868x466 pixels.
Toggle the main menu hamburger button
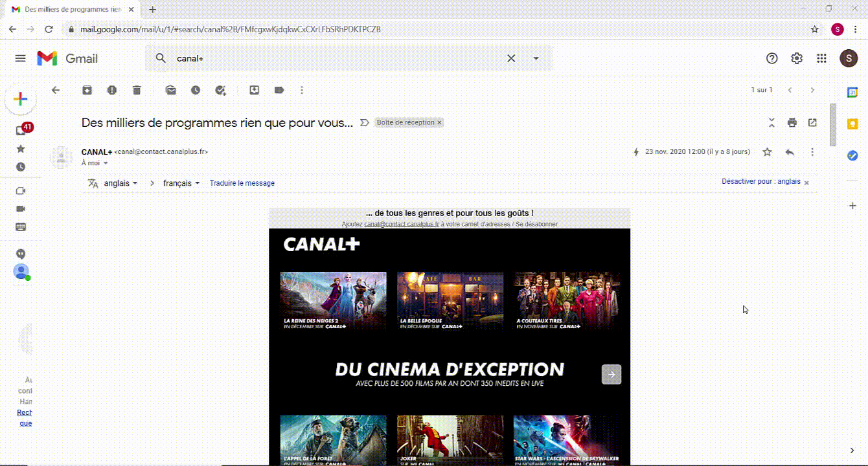pyautogui.click(x=20, y=58)
